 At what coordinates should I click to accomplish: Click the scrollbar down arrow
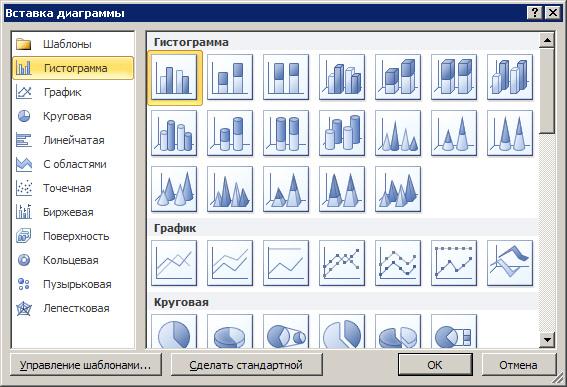[547, 339]
